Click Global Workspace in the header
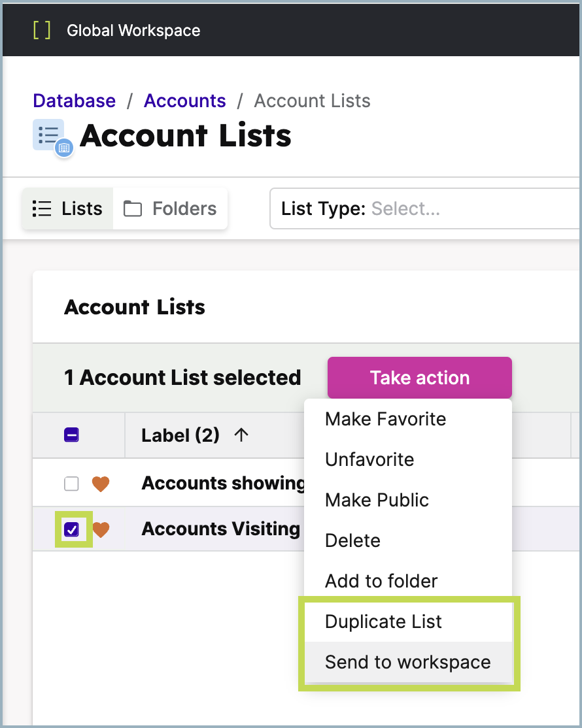Viewport: 582px width, 728px height. [x=133, y=31]
